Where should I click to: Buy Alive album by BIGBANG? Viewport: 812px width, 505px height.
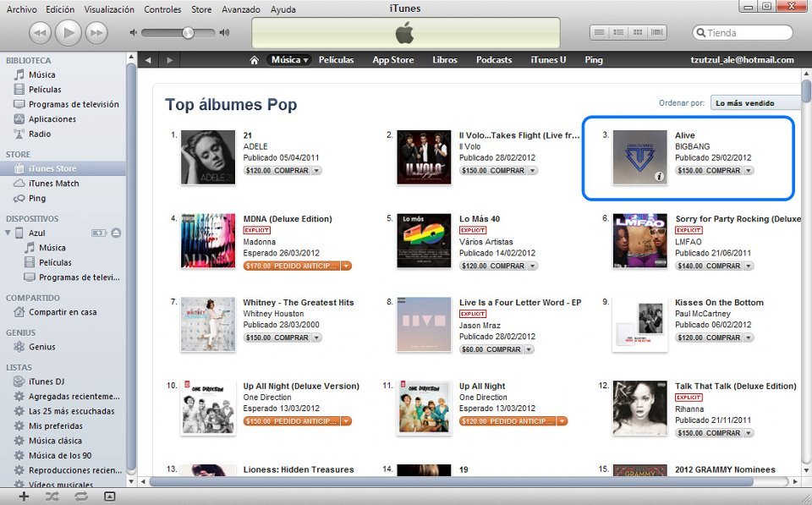[x=709, y=170]
